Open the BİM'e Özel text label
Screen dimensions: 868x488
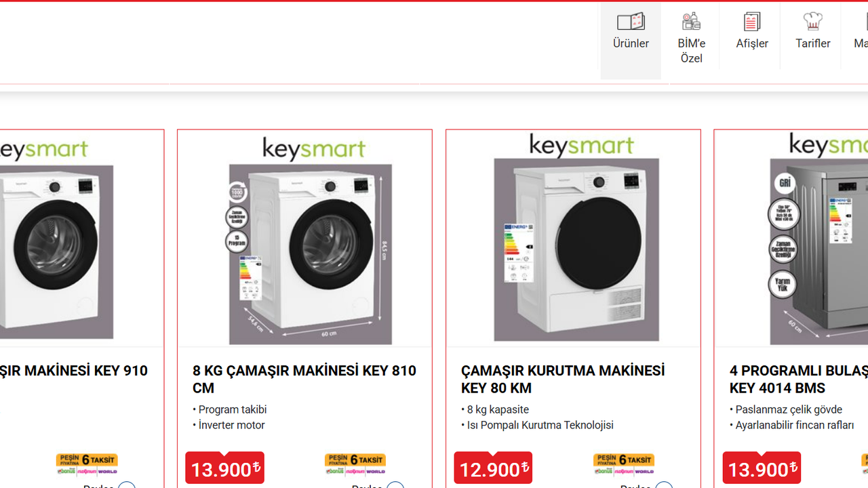pos(691,51)
